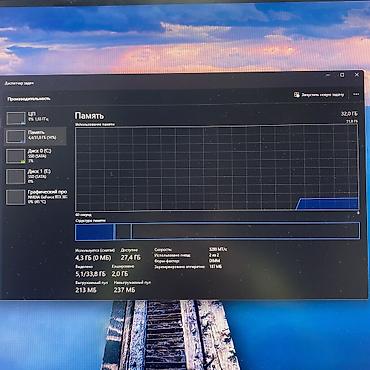Click the '5,1/33,8 ГБ' committed value
370x370 pixels.
coord(91,274)
